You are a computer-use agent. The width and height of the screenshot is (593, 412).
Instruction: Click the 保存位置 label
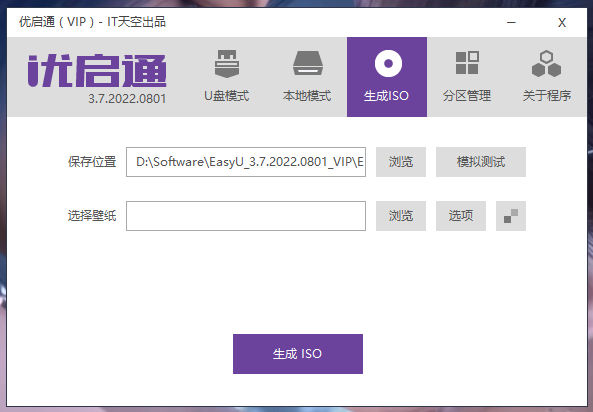tap(92, 162)
